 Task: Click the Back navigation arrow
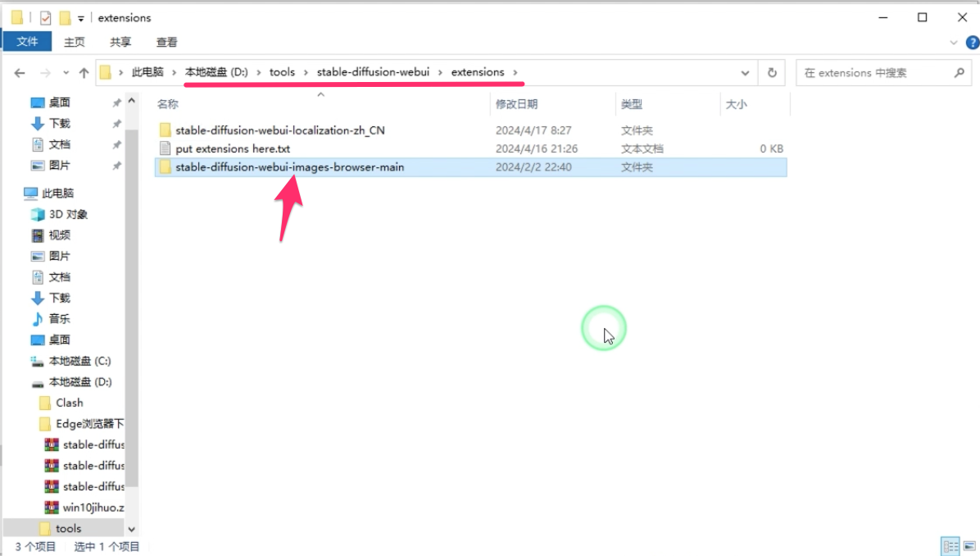[20, 72]
